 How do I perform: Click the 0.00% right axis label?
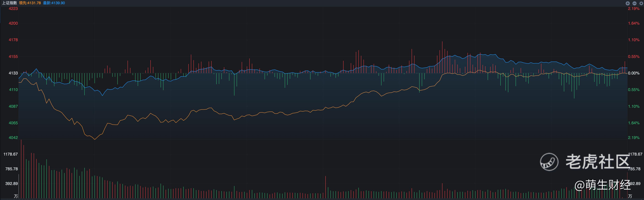click(x=633, y=73)
